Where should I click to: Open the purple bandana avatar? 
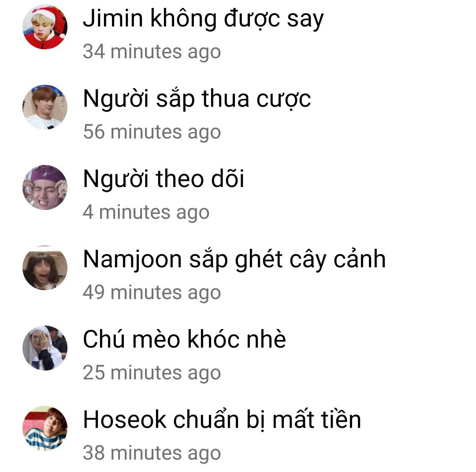(45, 187)
